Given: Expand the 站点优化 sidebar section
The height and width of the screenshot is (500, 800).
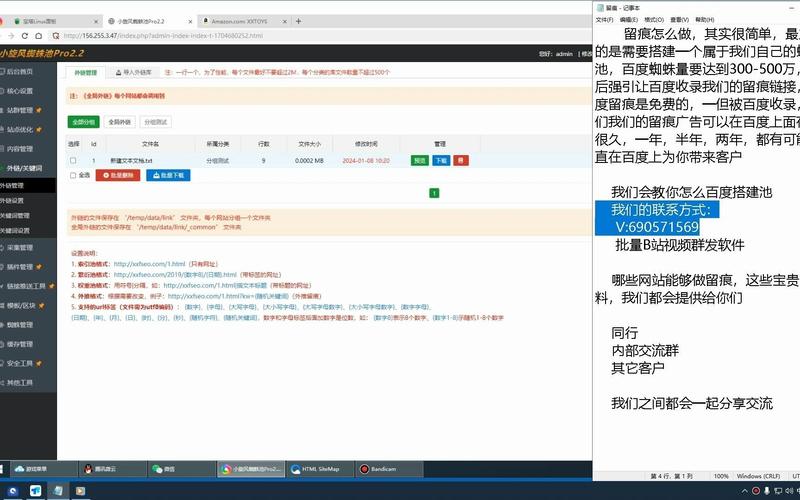Looking at the screenshot, I should 20,130.
